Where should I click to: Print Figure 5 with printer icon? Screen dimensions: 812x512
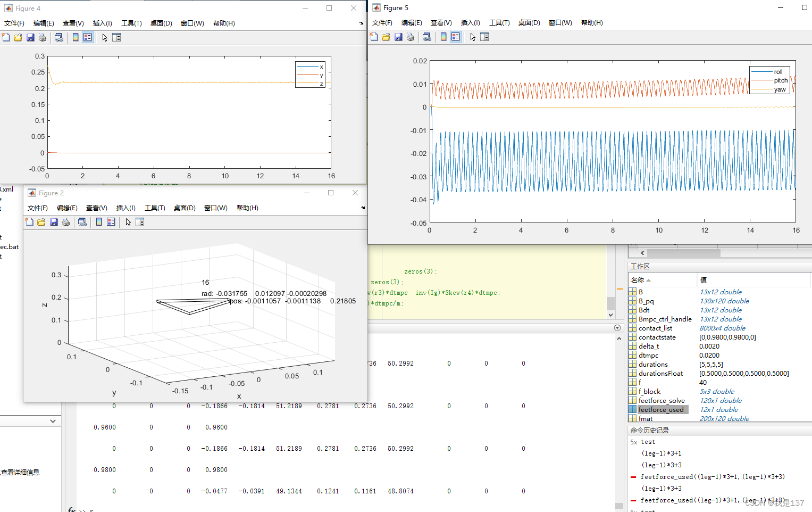[x=411, y=37]
